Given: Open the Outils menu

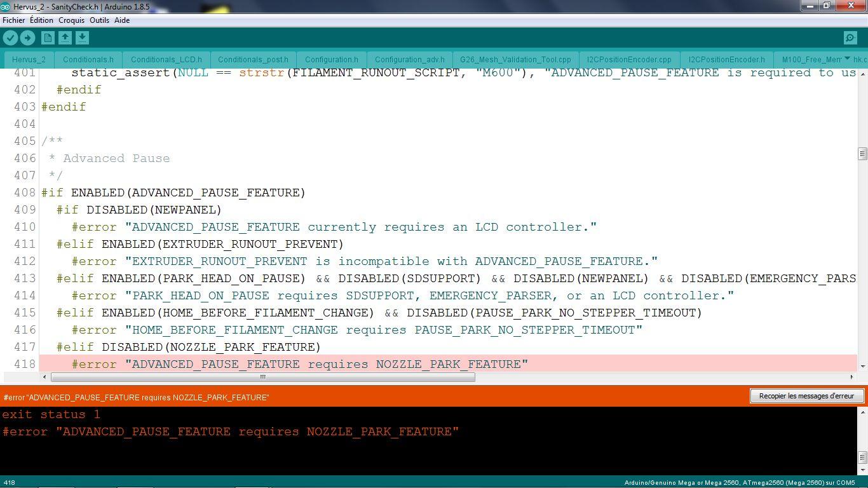Looking at the screenshot, I should [x=99, y=20].
